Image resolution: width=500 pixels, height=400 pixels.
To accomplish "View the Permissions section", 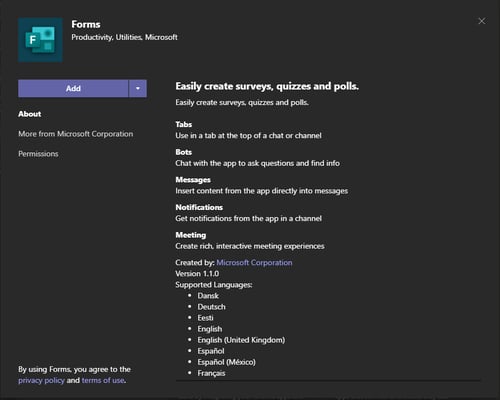I will click(38, 154).
